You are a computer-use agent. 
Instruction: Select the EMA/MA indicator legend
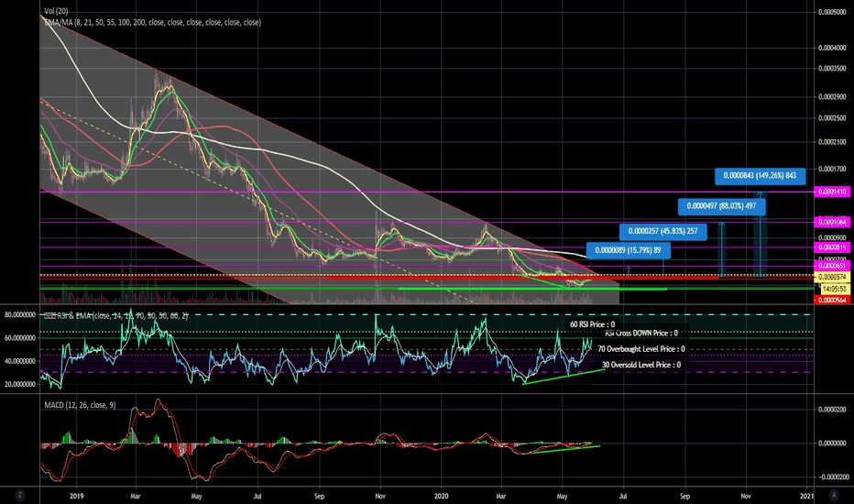(152, 22)
